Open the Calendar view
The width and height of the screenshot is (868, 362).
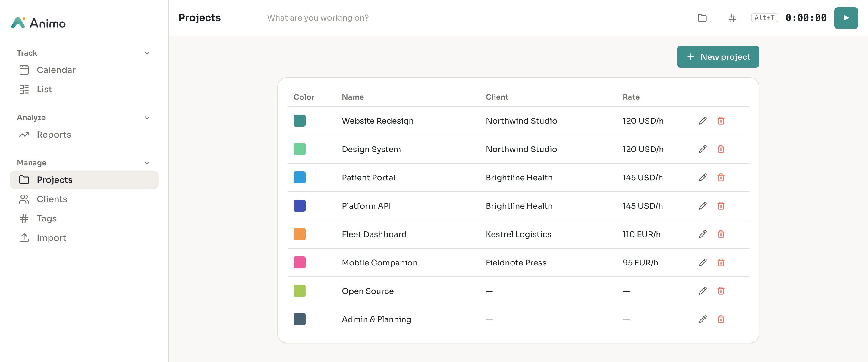[x=84, y=70]
